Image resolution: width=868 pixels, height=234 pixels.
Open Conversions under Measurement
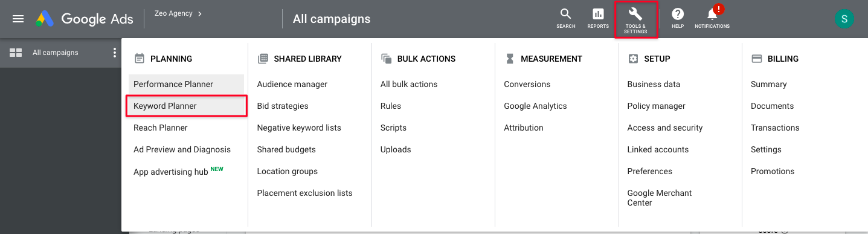pos(527,84)
